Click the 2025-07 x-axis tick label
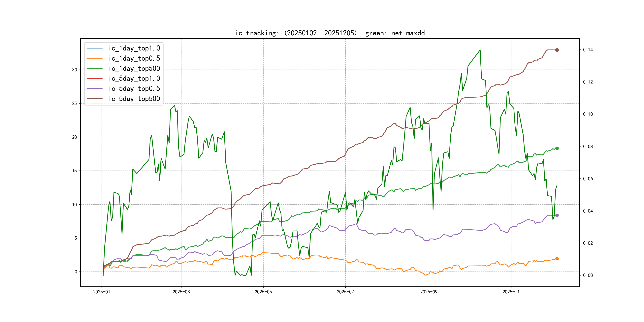 pyautogui.click(x=345, y=292)
